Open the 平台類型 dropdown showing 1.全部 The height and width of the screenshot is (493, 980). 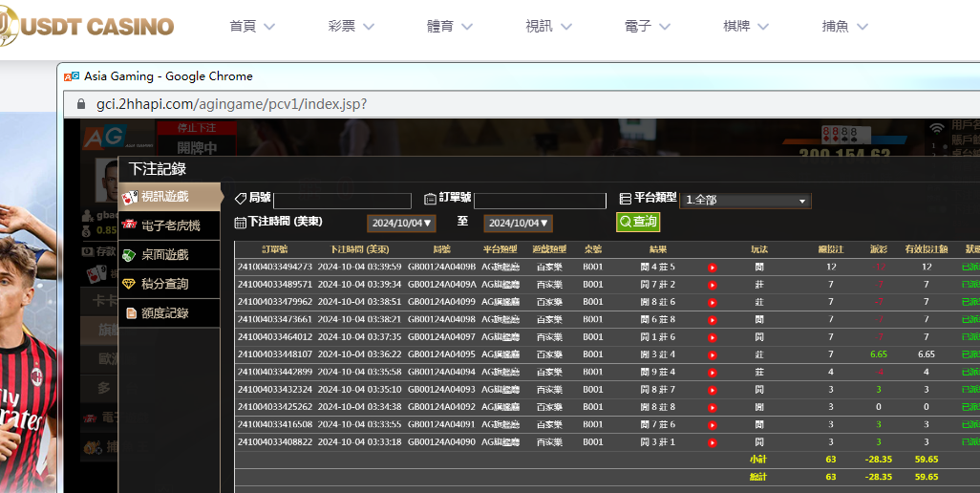click(x=745, y=201)
